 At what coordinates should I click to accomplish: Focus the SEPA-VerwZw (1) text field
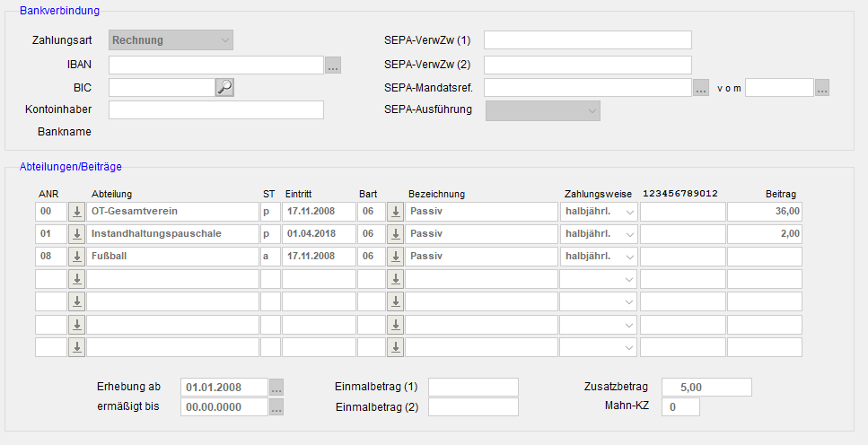(588, 40)
